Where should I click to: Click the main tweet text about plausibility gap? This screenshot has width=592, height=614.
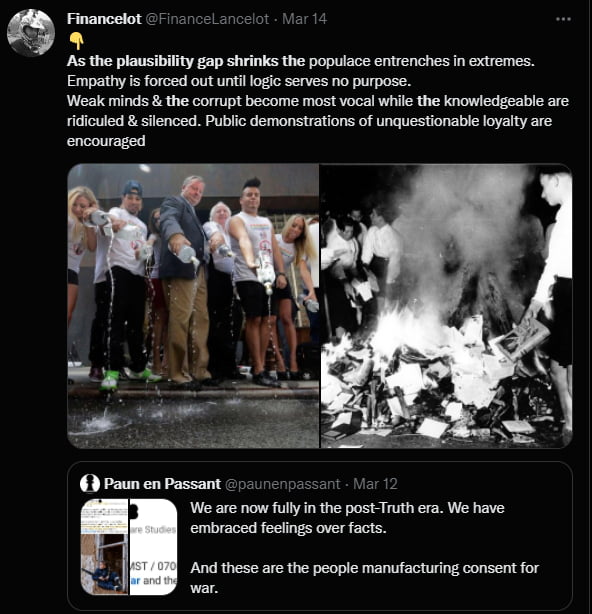300,61
